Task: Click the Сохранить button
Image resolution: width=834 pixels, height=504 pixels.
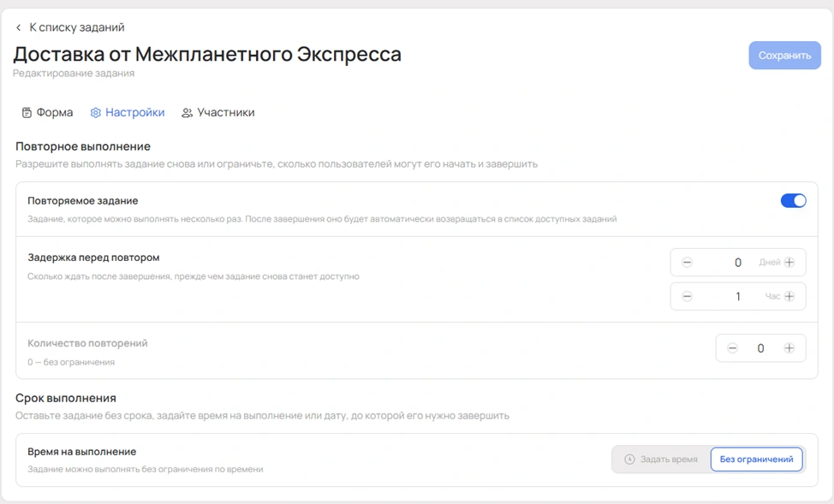Action: [x=784, y=56]
